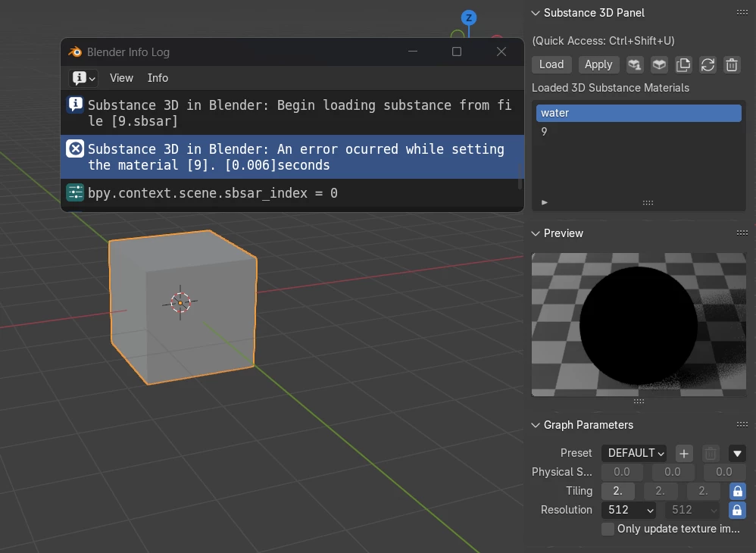The width and height of the screenshot is (756, 553).
Task: Toggle the Resolution lock icon
Action: coord(737,510)
